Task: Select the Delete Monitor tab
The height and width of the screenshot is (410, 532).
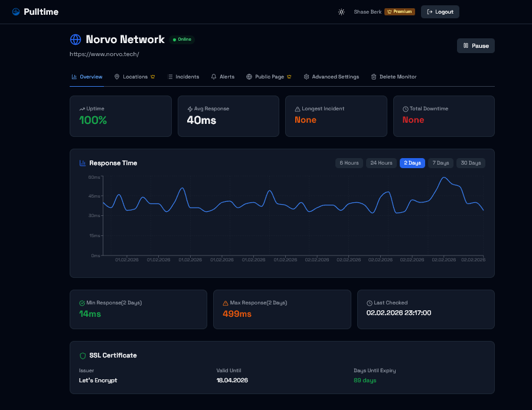Action: (394, 77)
